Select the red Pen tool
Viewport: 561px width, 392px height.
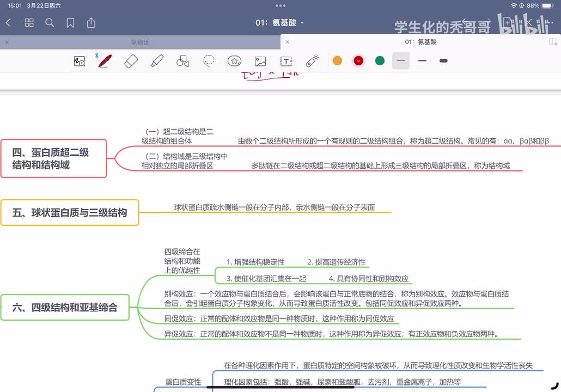(105, 61)
